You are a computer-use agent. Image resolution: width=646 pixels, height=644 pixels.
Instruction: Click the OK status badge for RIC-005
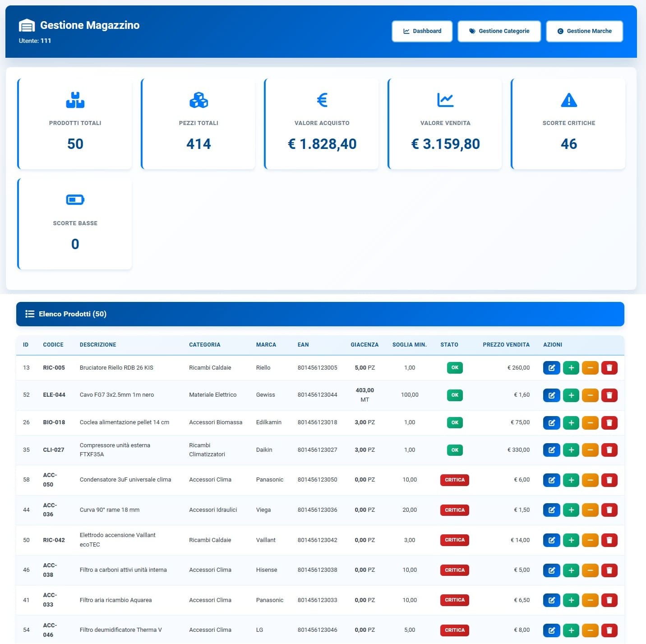click(x=455, y=368)
